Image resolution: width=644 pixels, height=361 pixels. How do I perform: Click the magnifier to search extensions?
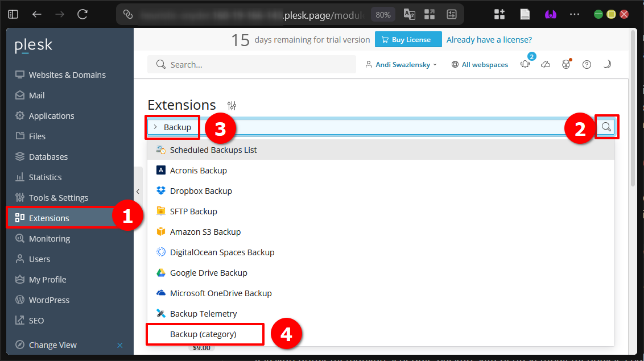pyautogui.click(x=606, y=127)
